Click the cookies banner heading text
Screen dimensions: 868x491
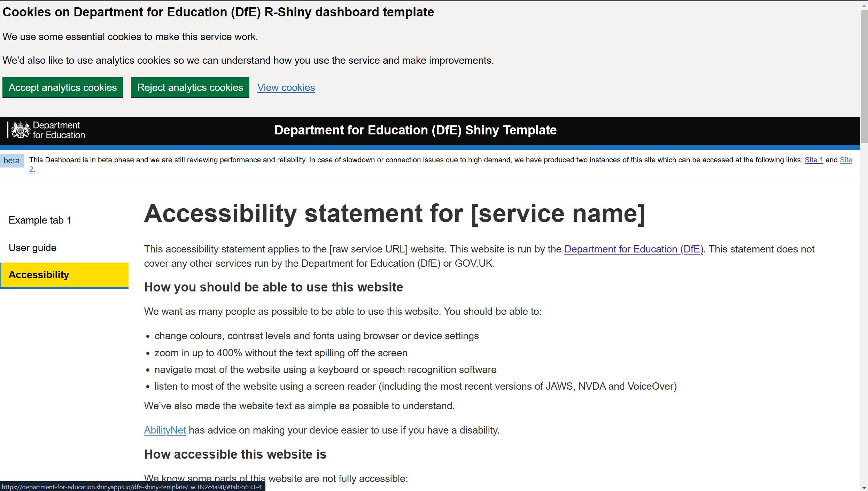[218, 12]
